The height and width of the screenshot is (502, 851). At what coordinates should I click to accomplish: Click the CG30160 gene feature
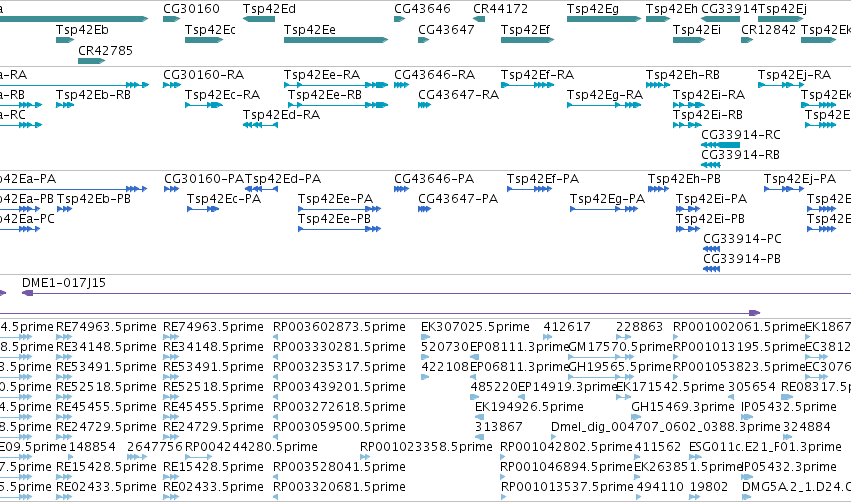pyautogui.click(x=172, y=19)
